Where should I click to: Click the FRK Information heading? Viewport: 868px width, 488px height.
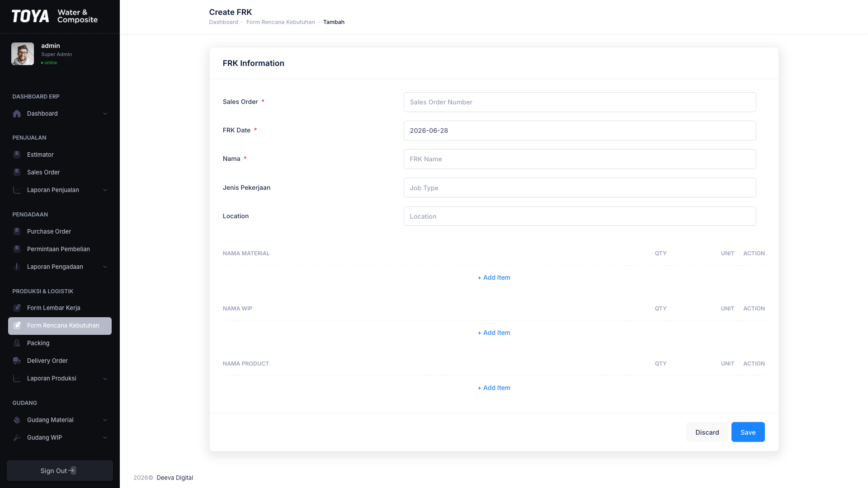(254, 63)
